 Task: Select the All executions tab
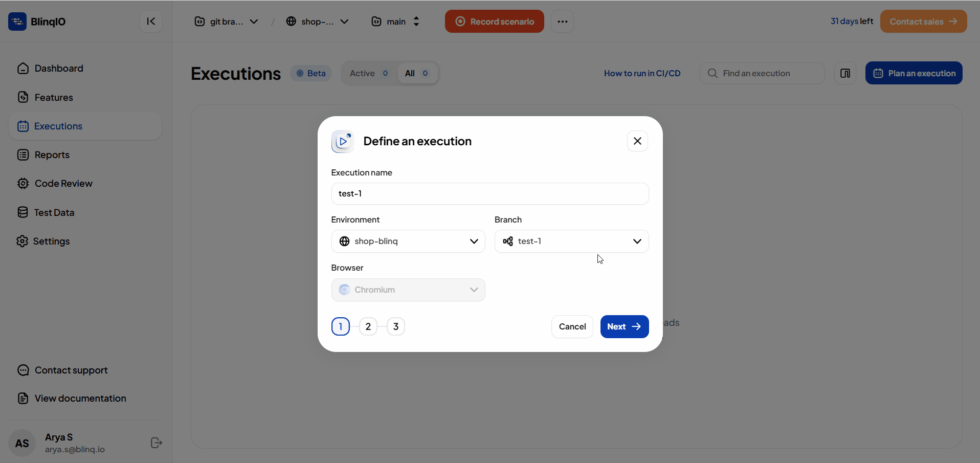point(416,73)
